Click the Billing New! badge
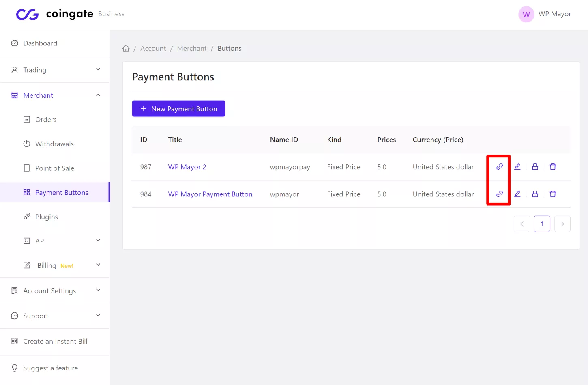The width and height of the screenshot is (588, 385). click(67, 266)
